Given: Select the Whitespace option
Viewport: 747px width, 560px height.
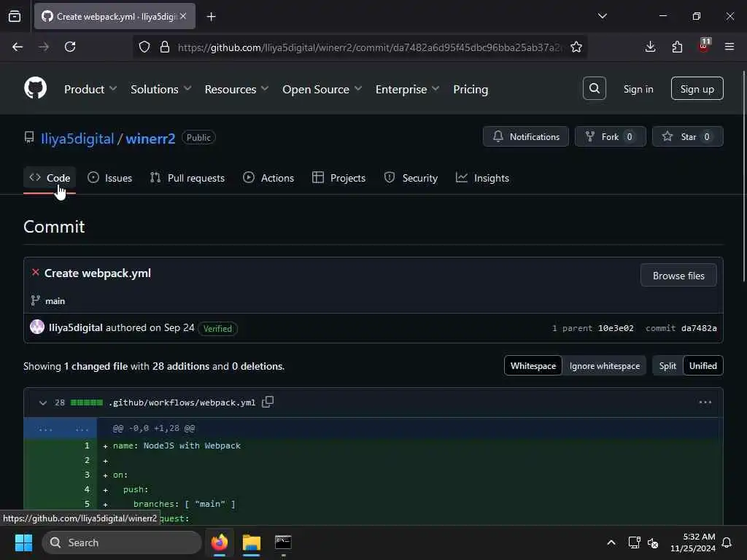Looking at the screenshot, I should (533, 366).
